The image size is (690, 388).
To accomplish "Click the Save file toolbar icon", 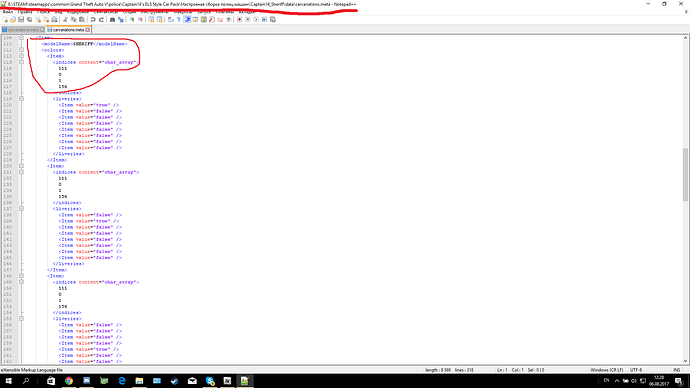I will click(x=21, y=20).
